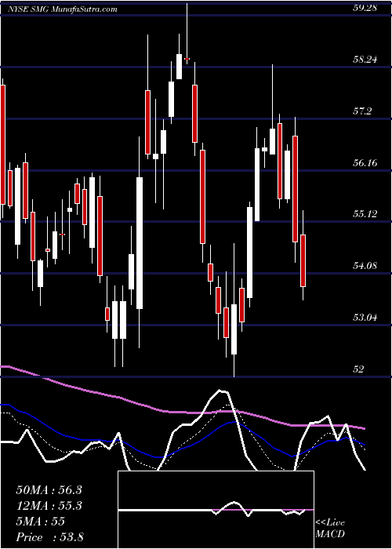The width and height of the screenshot is (392, 549).
Task: Click the highest candle wick near 59.28
Action: (x=187, y=34)
